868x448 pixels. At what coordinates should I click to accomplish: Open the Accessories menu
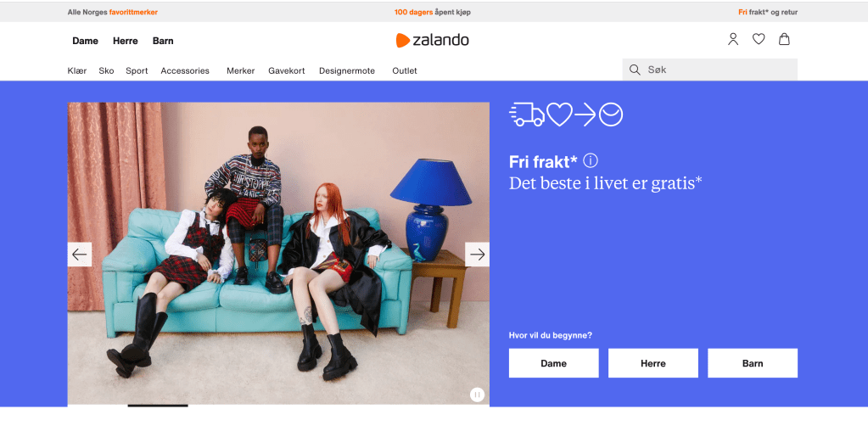185,71
